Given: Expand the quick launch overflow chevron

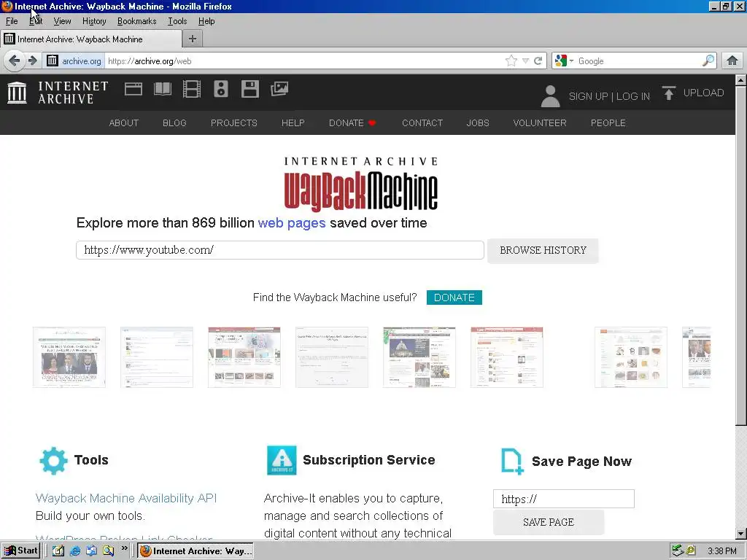Looking at the screenshot, I should 124,548.
